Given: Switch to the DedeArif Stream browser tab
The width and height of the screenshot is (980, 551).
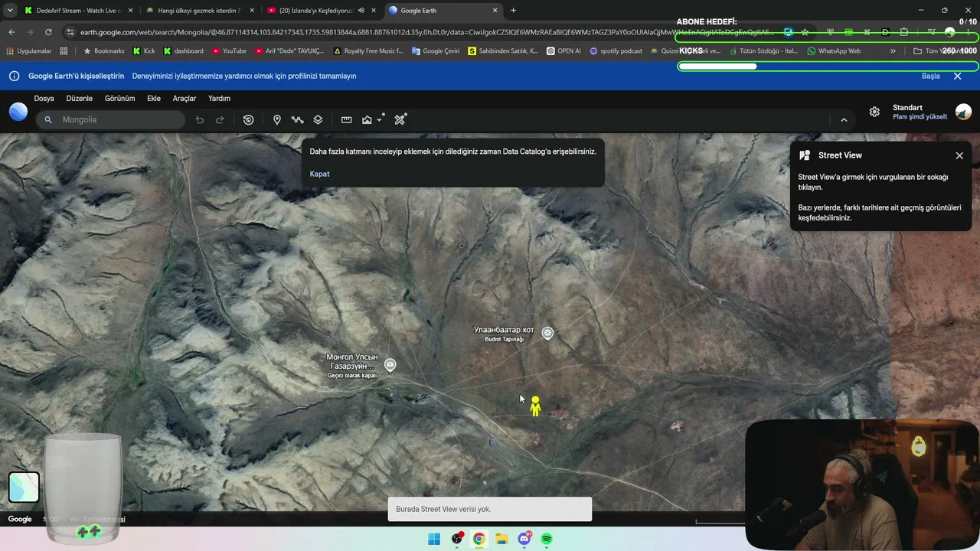Looking at the screenshot, I should click(x=78, y=11).
